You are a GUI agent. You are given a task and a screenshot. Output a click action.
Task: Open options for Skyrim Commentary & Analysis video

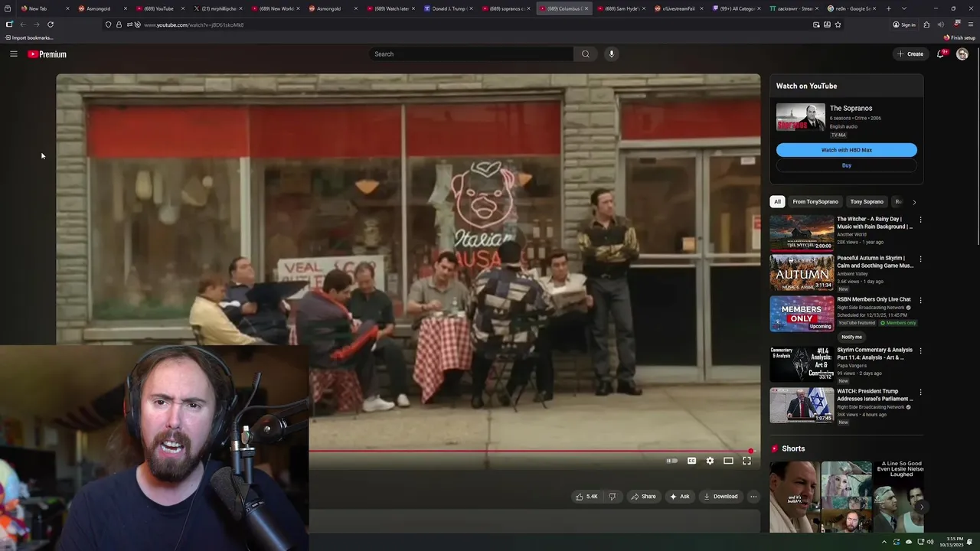[x=920, y=350]
